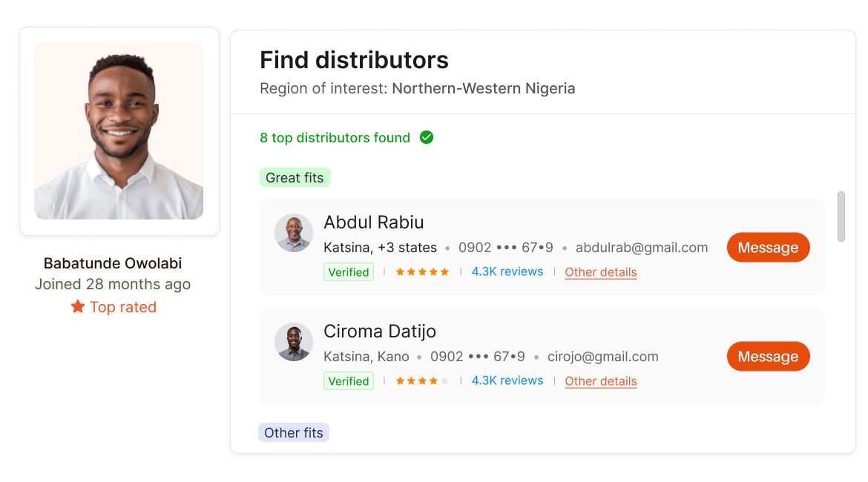Select the Great fits filter chip
The height and width of the screenshot is (482, 868).
tap(295, 177)
